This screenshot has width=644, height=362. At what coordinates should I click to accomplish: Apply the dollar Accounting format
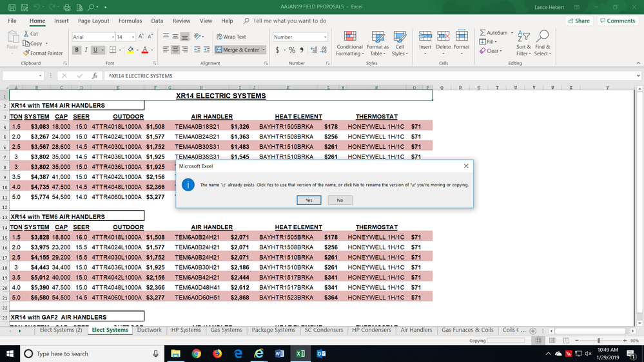pyautogui.click(x=277, y=50)
